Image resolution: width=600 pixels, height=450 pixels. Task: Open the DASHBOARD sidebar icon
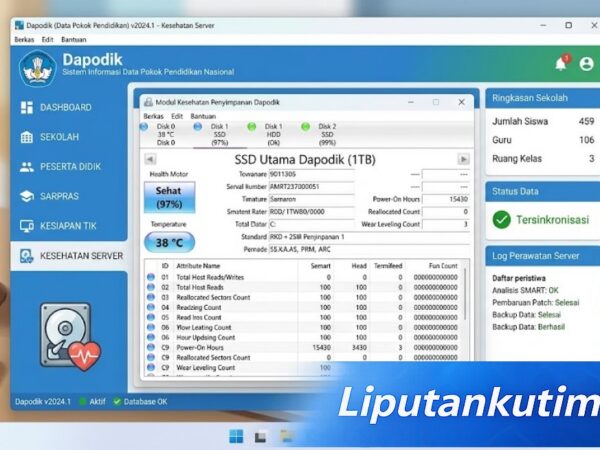(x=26, y=108)
